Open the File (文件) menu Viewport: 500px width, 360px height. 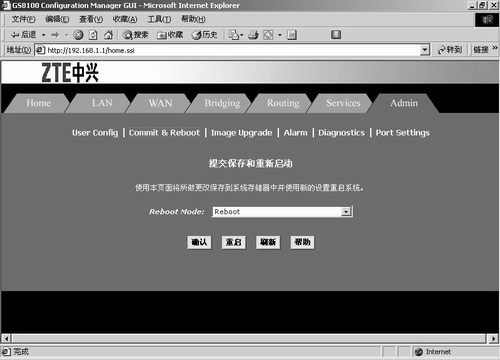(23, 19)
